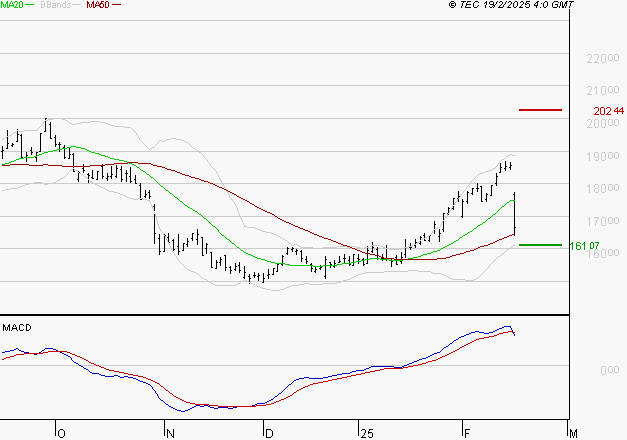Click the '25' year marker on time axis

(367, 433)
